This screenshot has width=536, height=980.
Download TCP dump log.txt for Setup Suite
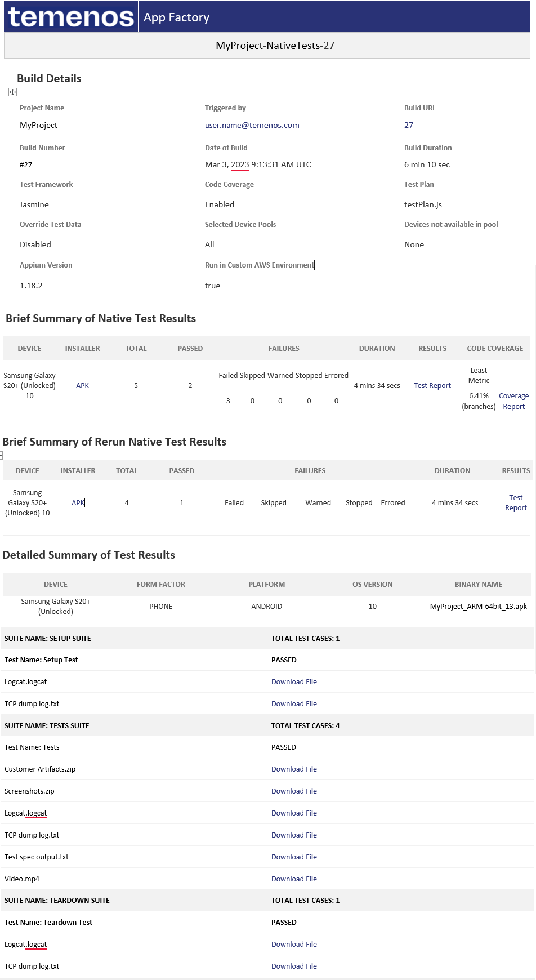pyautogui.click(x=294, y=704)
